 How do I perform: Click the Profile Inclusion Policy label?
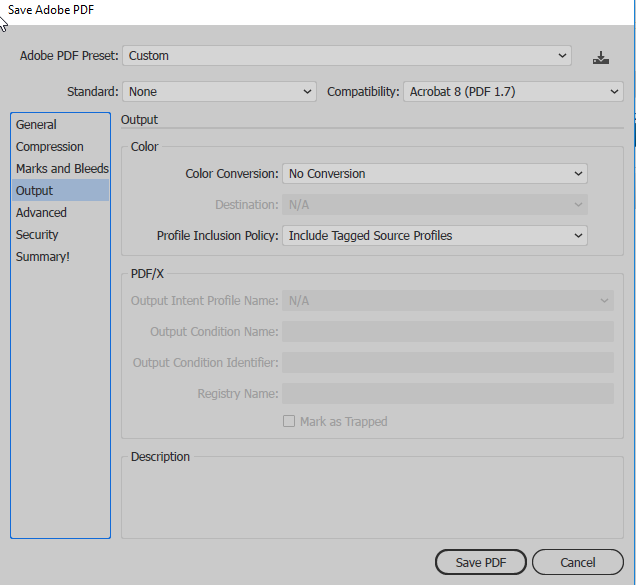(x=218, y=236)
